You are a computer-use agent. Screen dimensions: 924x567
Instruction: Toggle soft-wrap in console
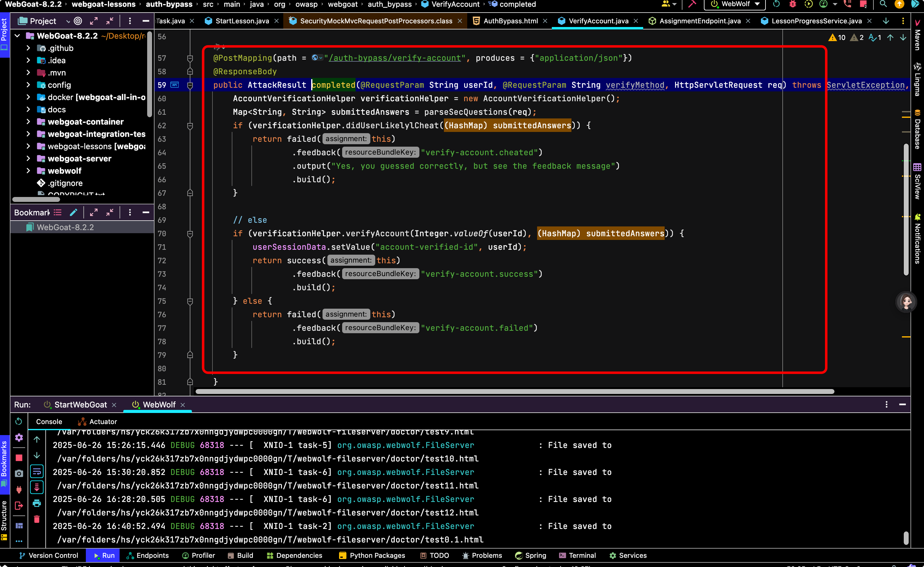click(37, 471)
